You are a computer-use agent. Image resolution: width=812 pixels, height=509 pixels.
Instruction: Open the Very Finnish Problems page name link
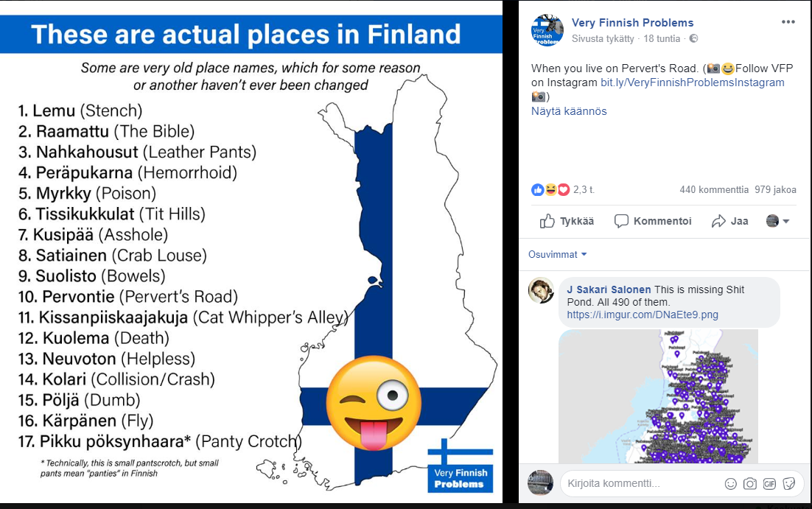pyautogui.click(x=632, y=23)
